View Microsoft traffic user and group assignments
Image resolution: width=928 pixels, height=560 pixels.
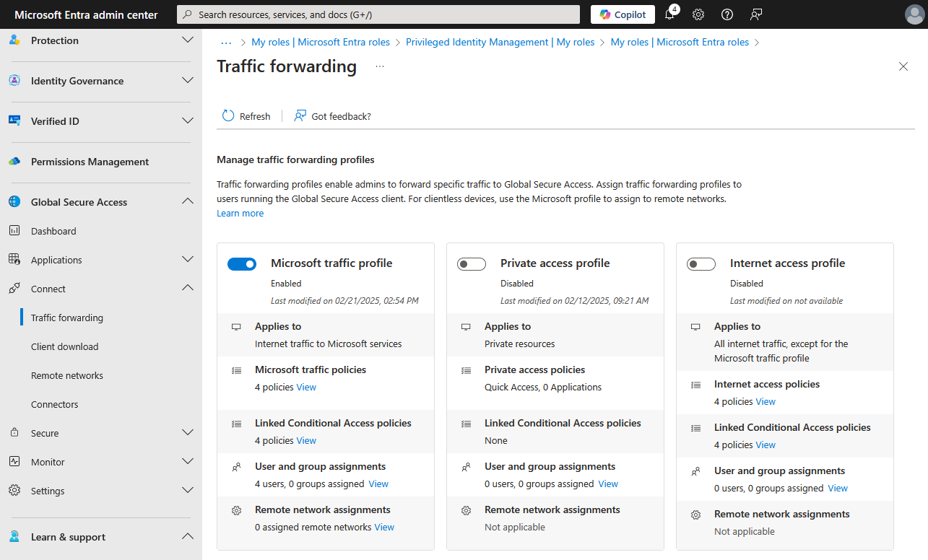tap(378, 484)
